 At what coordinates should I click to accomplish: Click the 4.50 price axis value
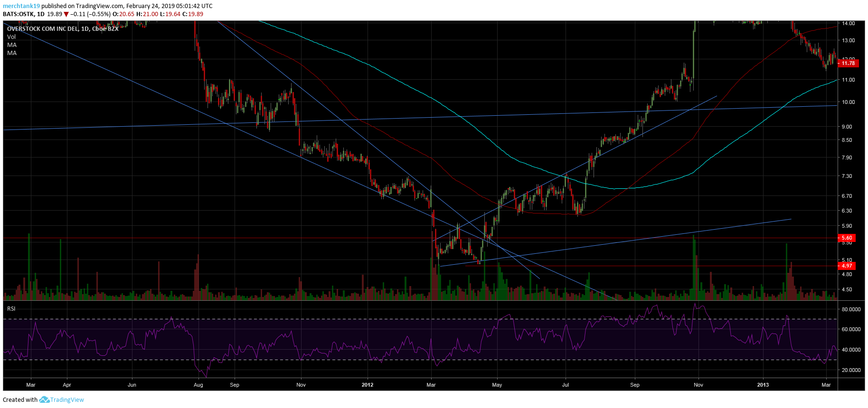pyautogui.click(x=847, y=289)
